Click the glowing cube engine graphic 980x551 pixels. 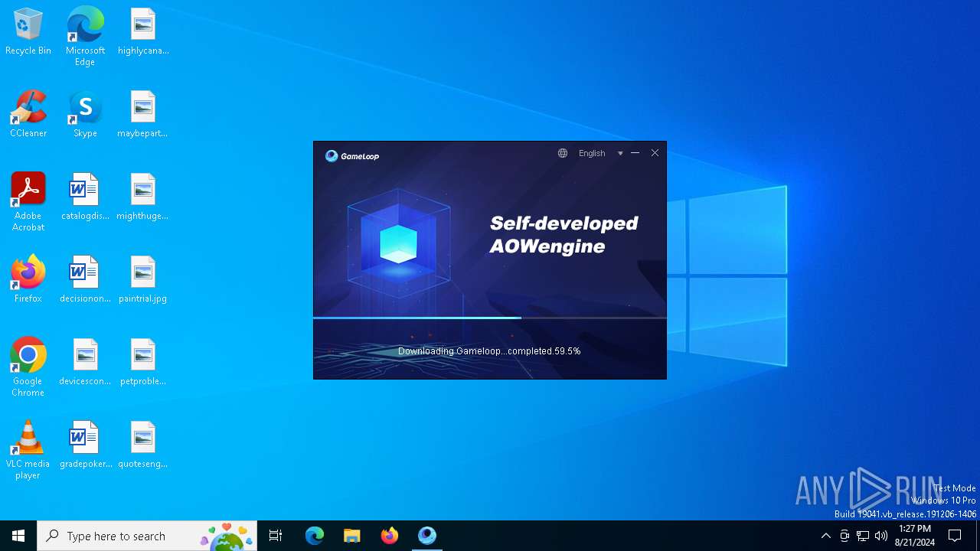pos(398,243)
